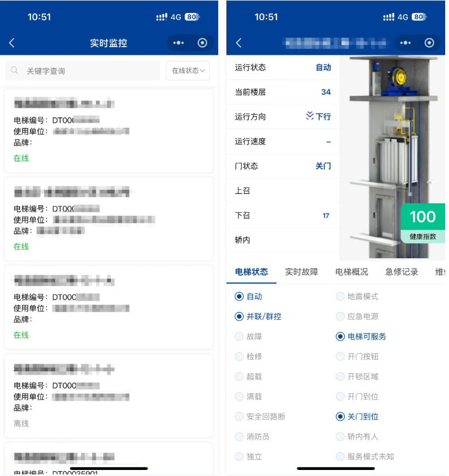The height and width of the screenshot is (476, 449).
Task: Open three-dot menu on elevator detail header
Action: pos(406,43)
